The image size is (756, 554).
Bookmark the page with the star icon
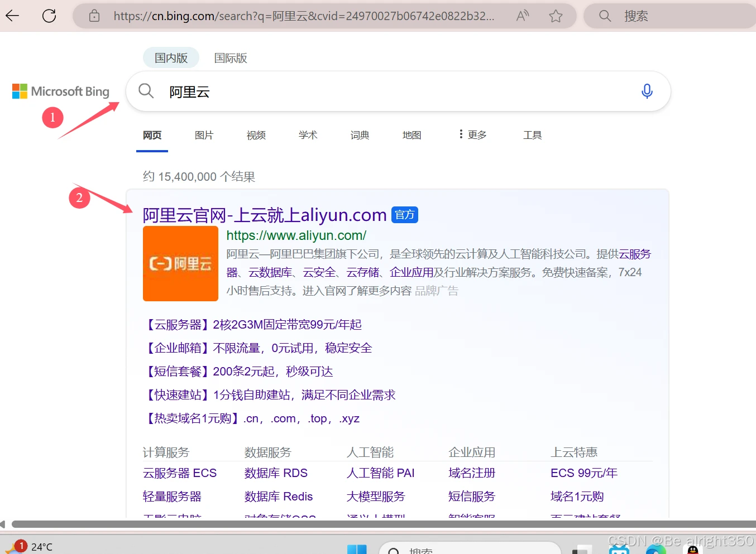pyautogui.click(x=556, y=16)
